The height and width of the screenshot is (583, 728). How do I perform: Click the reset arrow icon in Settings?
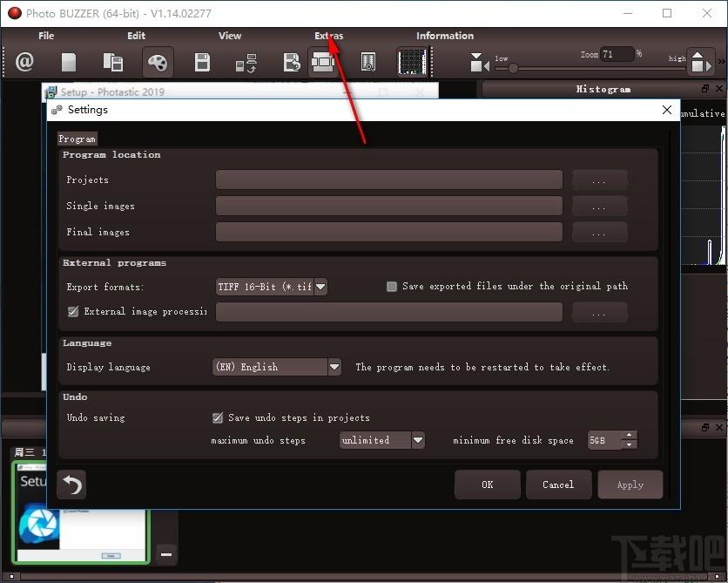click(72, 485)
